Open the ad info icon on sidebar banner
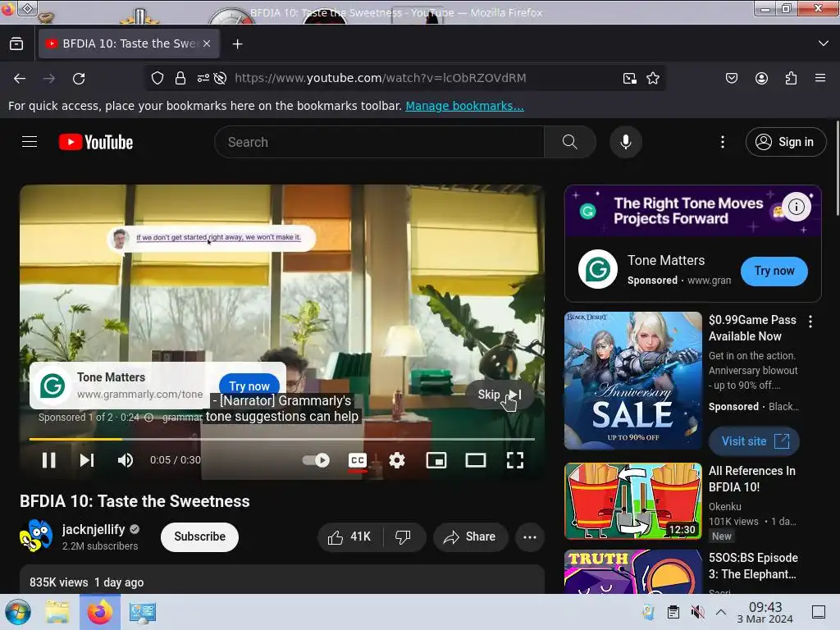Image resolution: width=840 pixels, height=630 pixels. 796,206
